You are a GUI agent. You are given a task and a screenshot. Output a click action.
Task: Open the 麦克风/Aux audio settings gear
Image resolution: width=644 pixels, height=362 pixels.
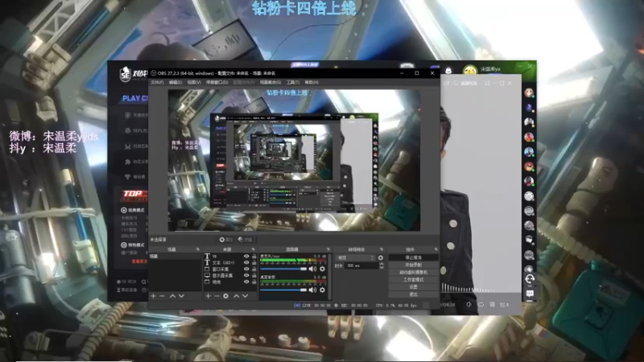click(323, 269)
